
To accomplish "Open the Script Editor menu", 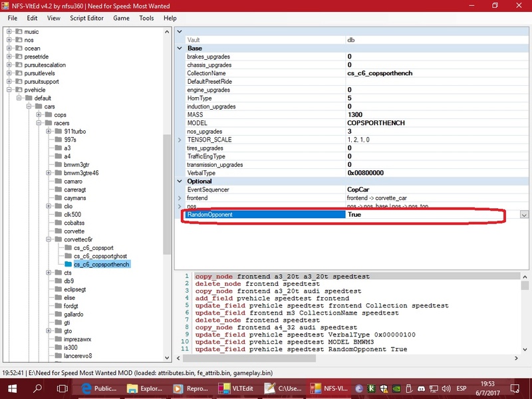I will coord(87,19).
